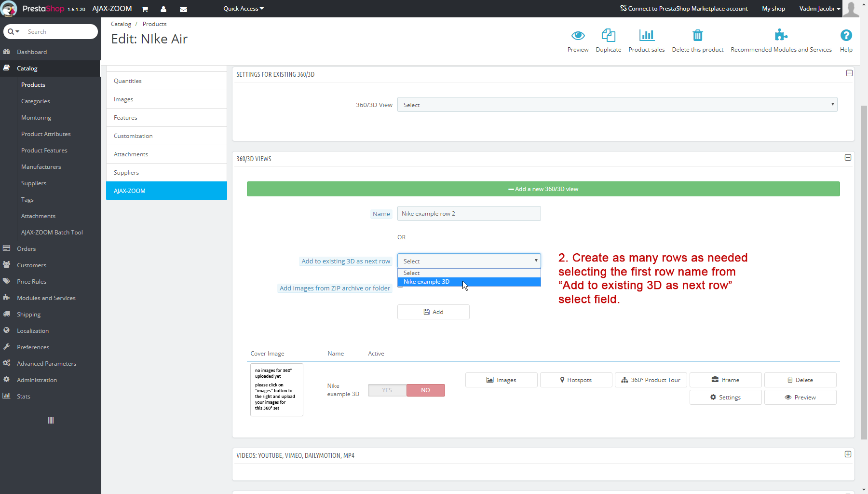Open Add to existing 3D dropdown
Screen dimensions: 868x494
(469, 261)
